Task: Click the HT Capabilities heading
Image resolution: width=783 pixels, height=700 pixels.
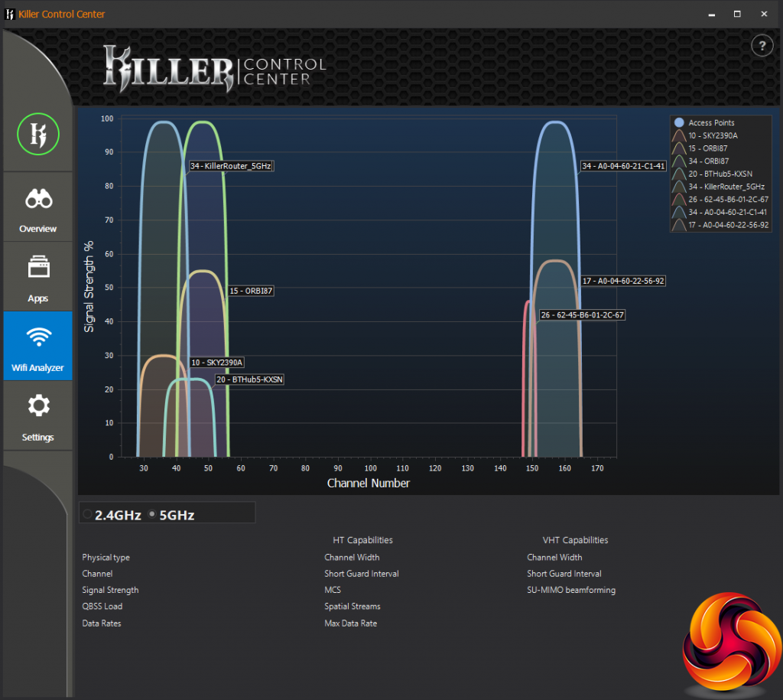Action: [362, 540]
